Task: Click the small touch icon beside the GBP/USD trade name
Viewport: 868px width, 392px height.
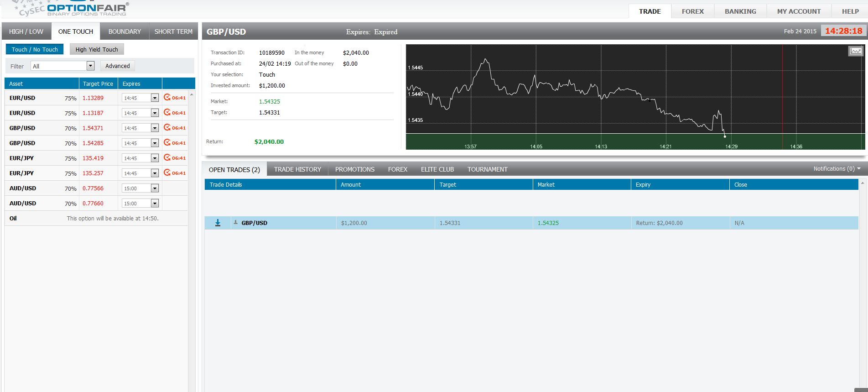Action: click(x=236, y=222)
